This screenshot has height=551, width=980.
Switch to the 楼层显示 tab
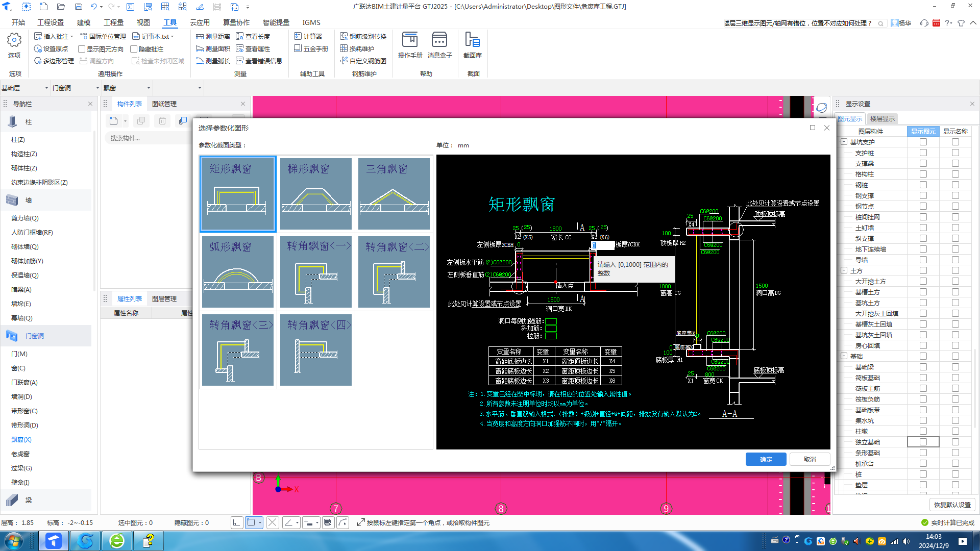click(x=882, y=118)
